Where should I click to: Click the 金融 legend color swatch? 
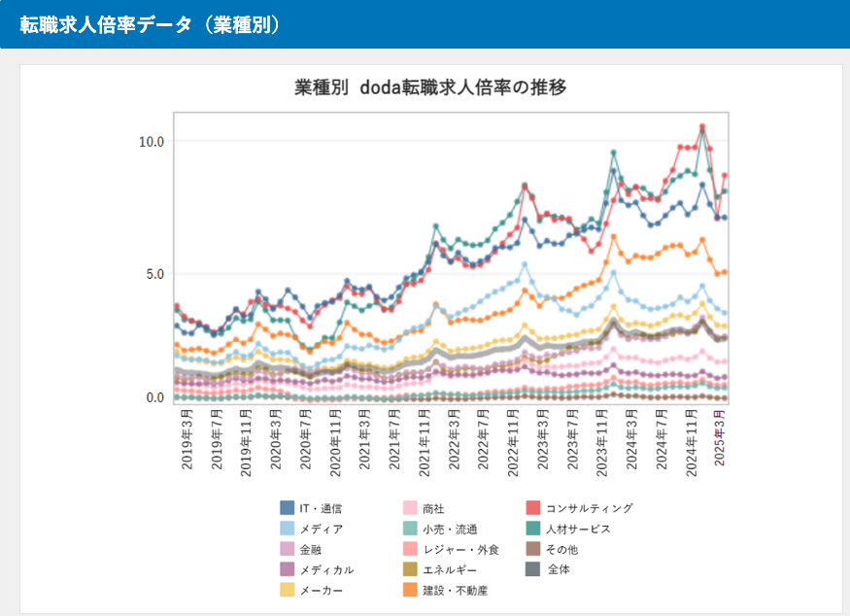click(288, 549)
